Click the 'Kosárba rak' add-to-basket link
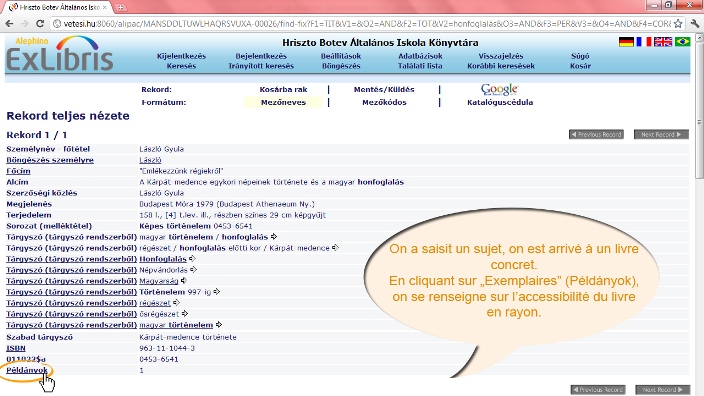This screenshot has width=704, height=396. tap(283, 89)
